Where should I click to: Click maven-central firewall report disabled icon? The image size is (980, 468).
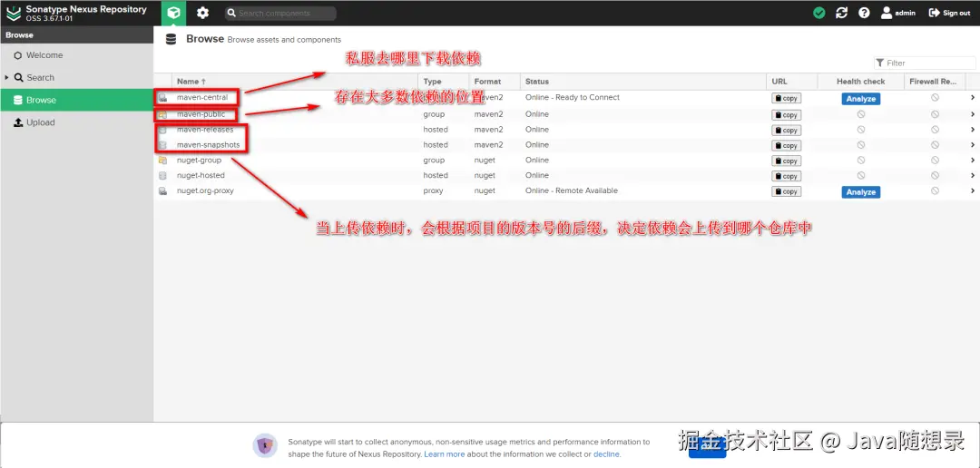tap(935, 97)
